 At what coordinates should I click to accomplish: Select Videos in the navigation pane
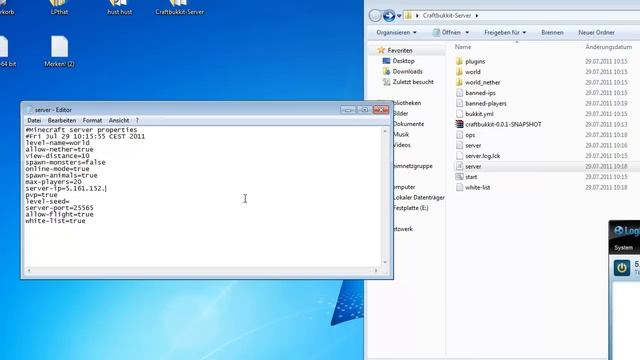pyautogui.click(x=401, y=145)
